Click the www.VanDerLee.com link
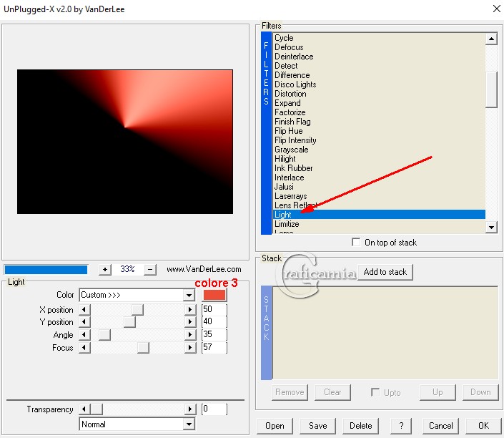 [x=204, y=269]
